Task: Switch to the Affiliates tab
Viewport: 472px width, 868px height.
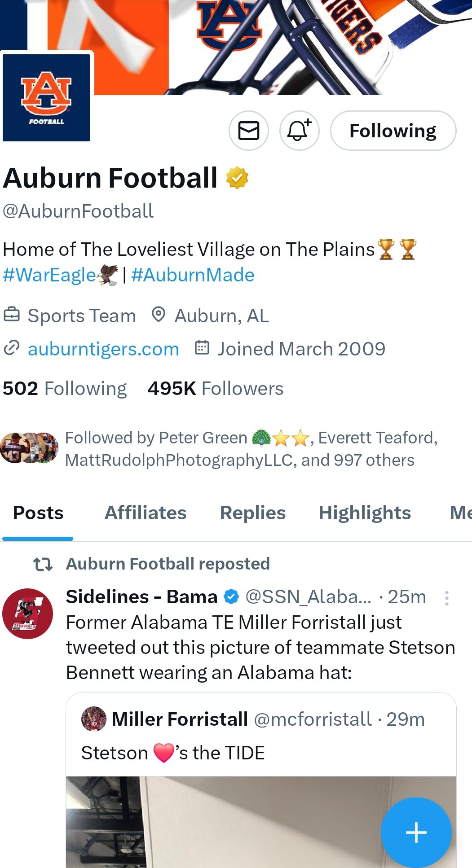Action: [146, 513]
